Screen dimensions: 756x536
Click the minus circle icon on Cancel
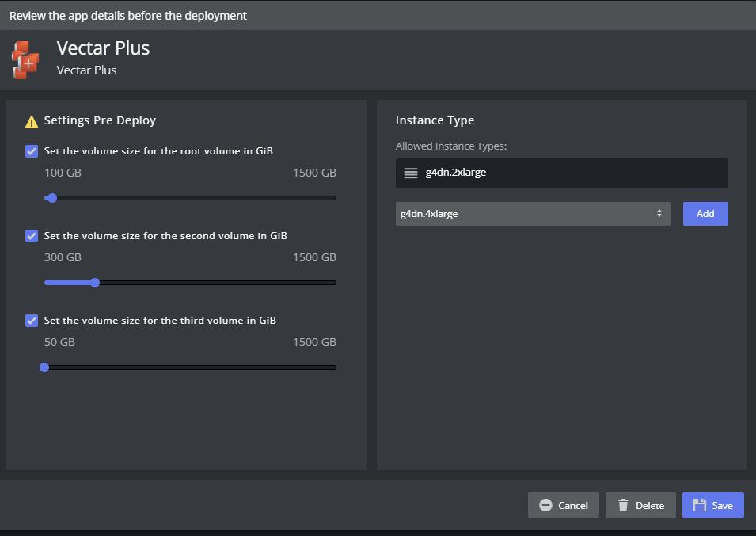point(545,505)
